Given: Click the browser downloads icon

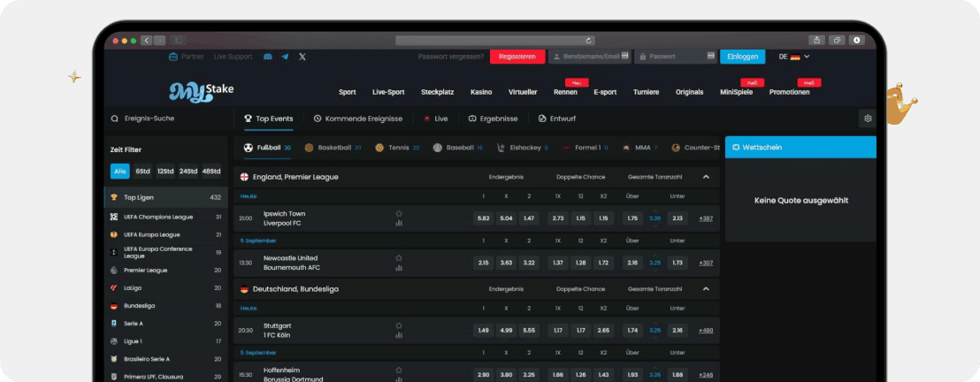Looking at the screenshot, I should click(x=856, y=40).
